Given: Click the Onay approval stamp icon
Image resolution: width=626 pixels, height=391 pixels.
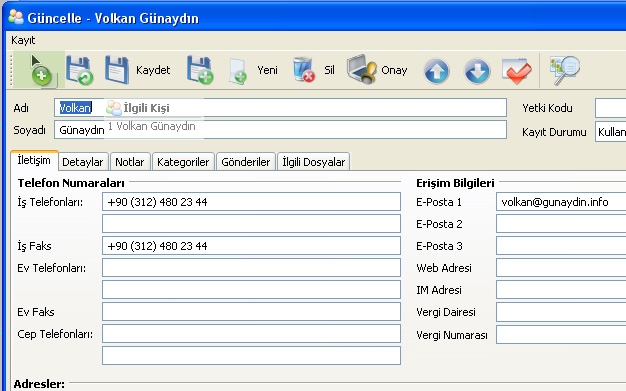Looking at the screenshot, I should 362,69.
